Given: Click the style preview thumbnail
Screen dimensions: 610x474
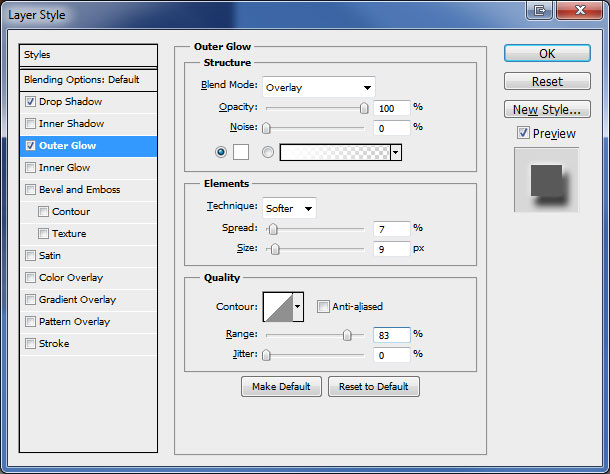Looking at the screenshot, I should 545,181.
